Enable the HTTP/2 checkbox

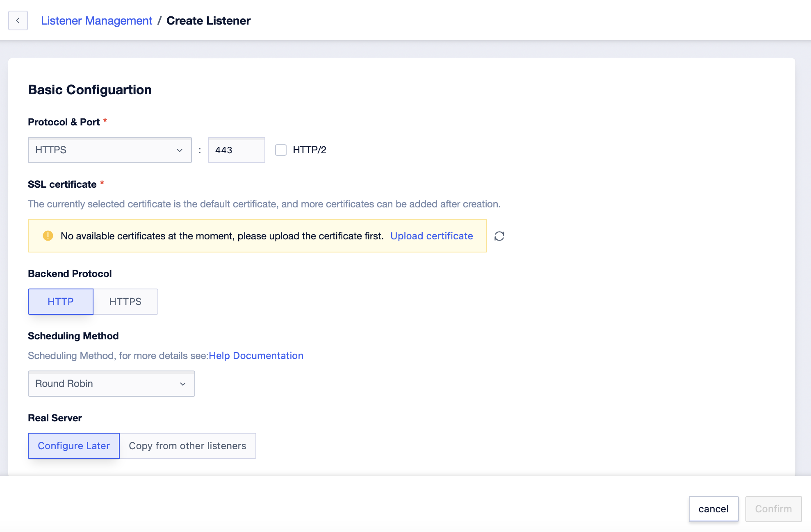[281, 150]
